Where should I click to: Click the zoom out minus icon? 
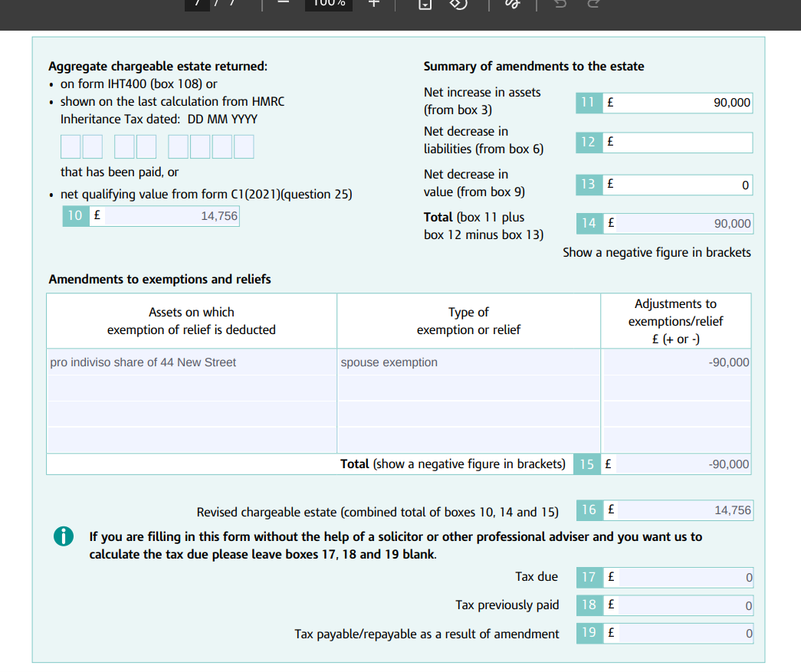pos(284,4)
